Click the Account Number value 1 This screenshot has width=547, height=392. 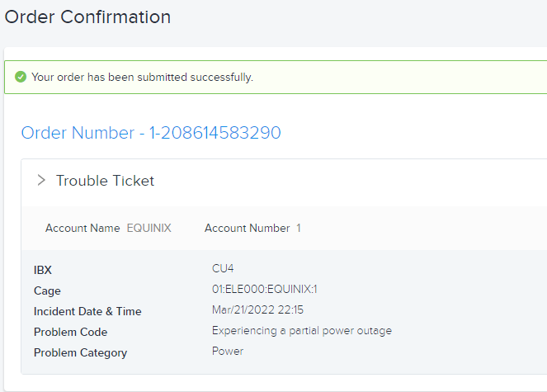[299, 228]
